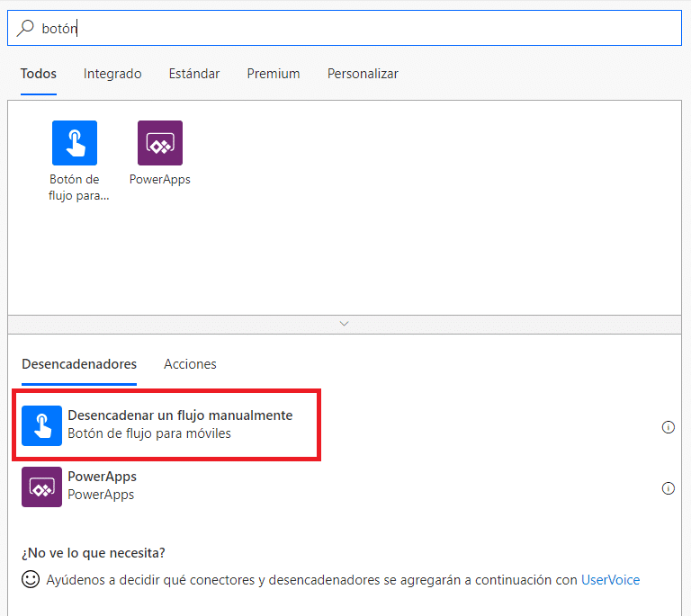The width and height of the screenshot is (691, 616).
Task: Show info for Desencadenar un flujo manualmente
Action: [x=669, y=427]
